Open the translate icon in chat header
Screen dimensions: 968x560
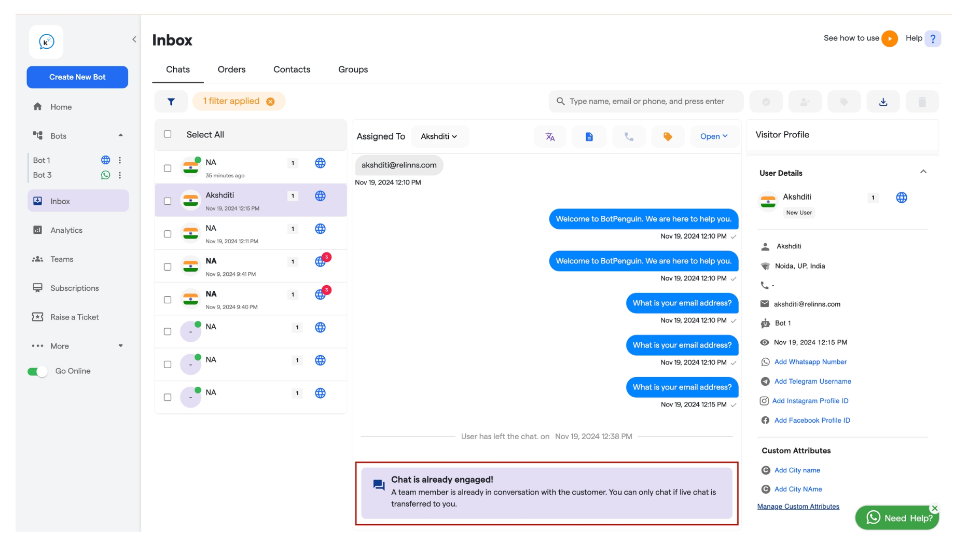point(550,137)
